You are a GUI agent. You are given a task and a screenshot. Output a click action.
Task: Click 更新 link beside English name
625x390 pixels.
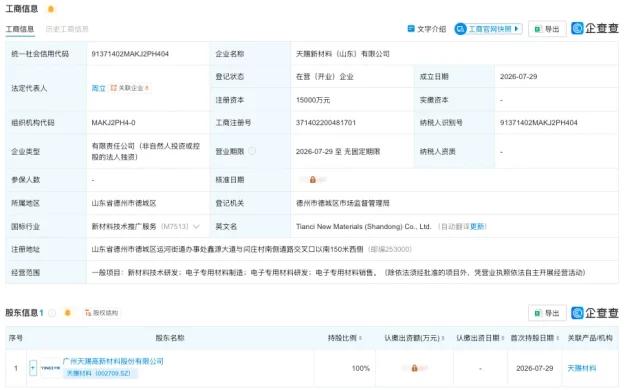tap(477, 227)
